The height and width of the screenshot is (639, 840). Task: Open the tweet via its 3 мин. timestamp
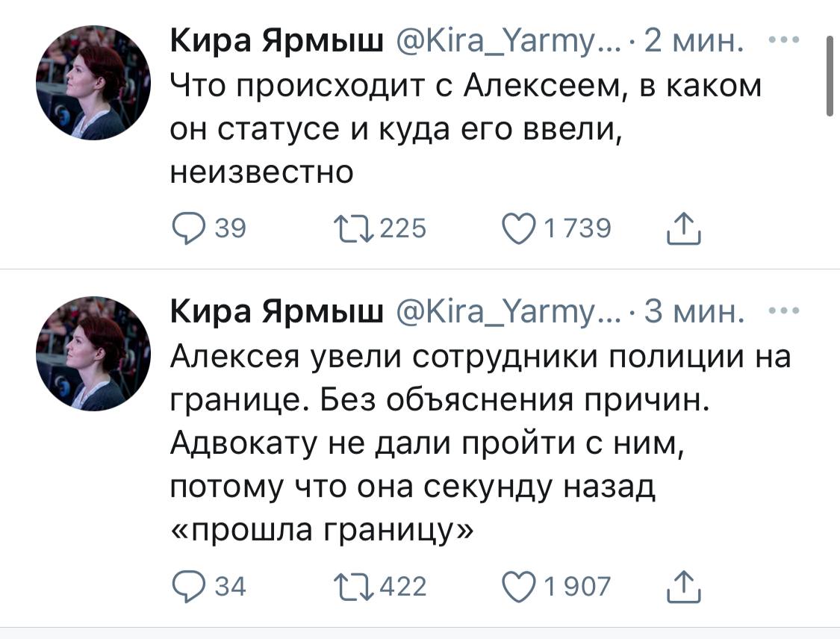click(x=691, y=312)
